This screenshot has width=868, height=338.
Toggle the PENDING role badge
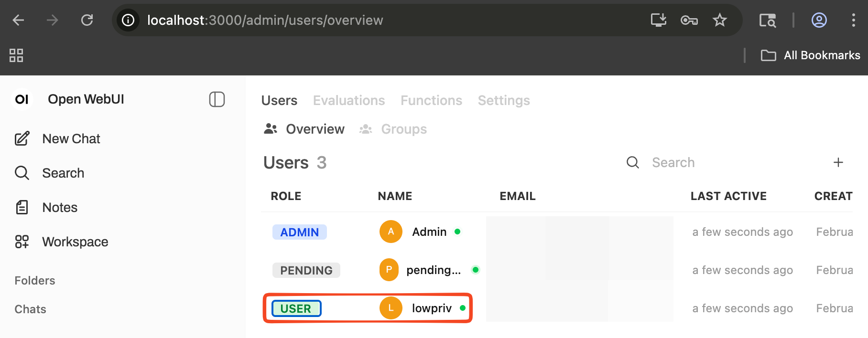point(306,270)
